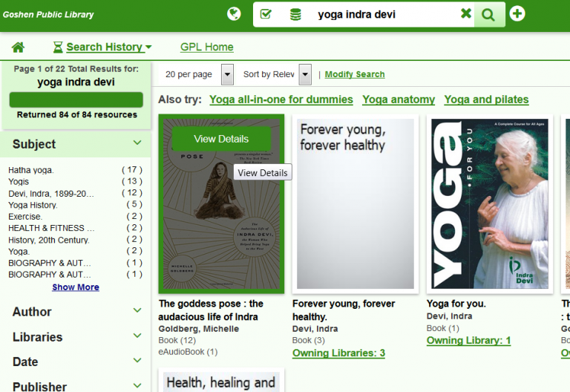Click the green results progress bar

coord(76,99)
